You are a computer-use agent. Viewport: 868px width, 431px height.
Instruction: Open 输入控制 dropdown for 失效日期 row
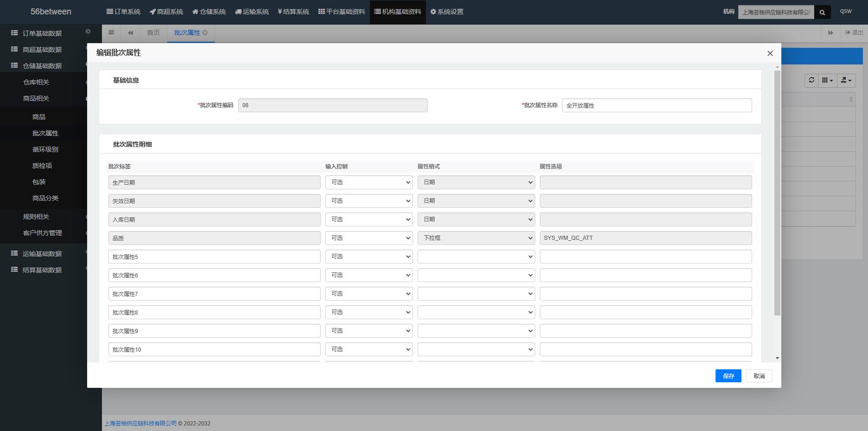[x=369, y=201]
